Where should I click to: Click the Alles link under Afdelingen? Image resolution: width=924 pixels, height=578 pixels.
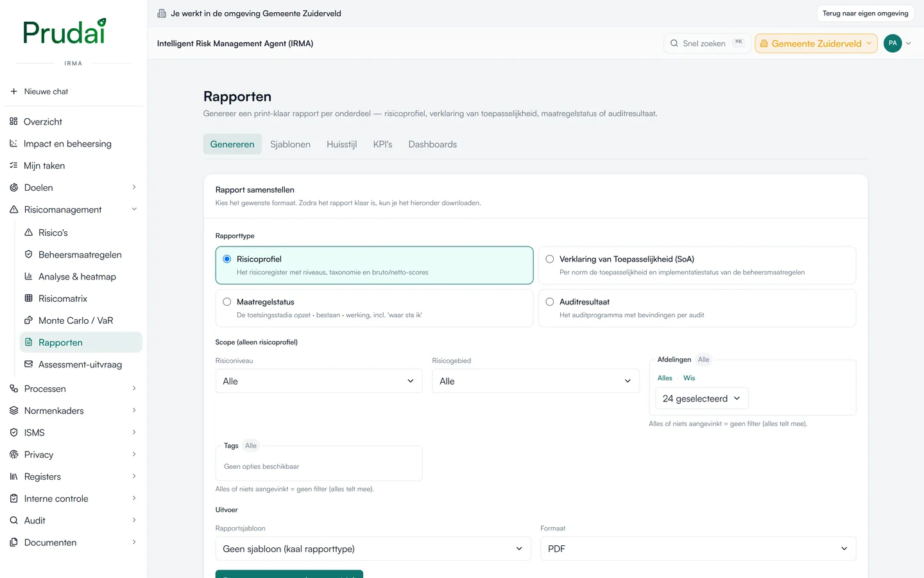click(x=665, y=378)
